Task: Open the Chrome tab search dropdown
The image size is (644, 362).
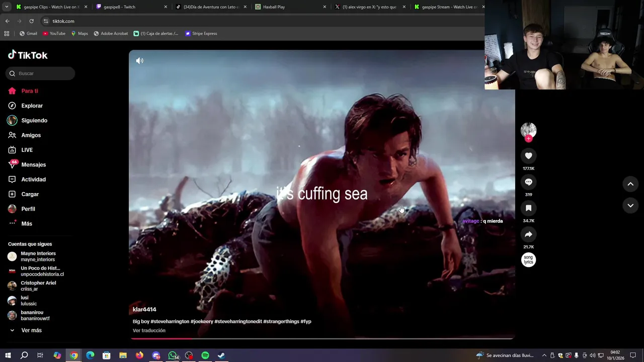Action: (7, 7)
